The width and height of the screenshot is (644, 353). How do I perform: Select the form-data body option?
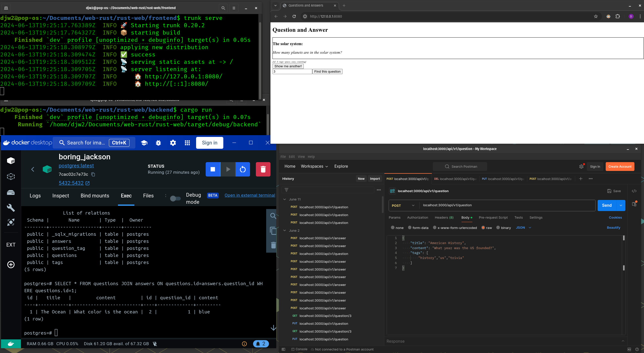[x=410, y=228]
